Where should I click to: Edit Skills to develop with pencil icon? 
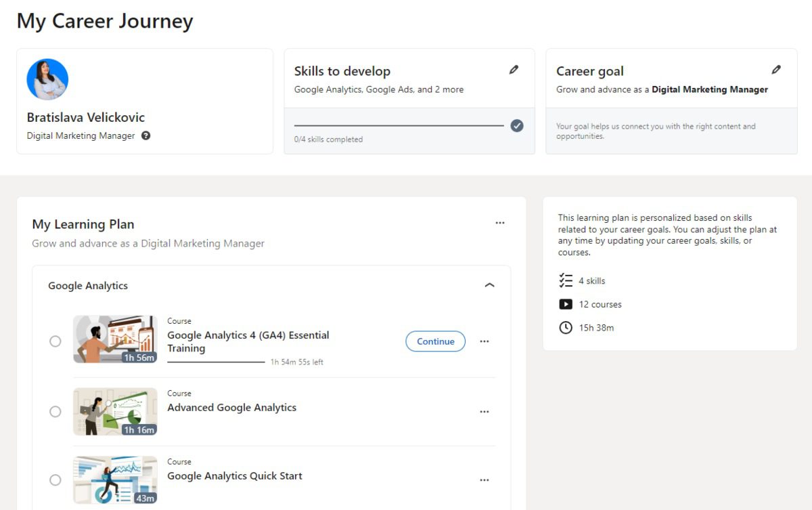(x=514, y=70)
